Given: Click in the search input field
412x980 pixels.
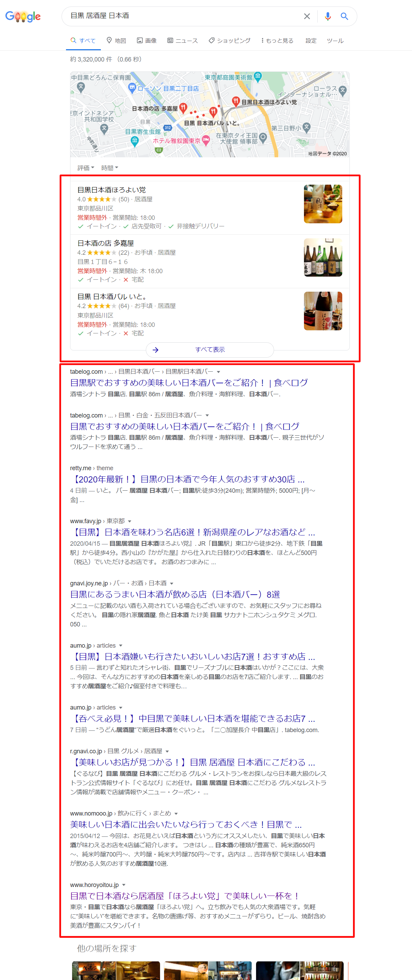Looking at the screenshot, I should pos(183,16).
